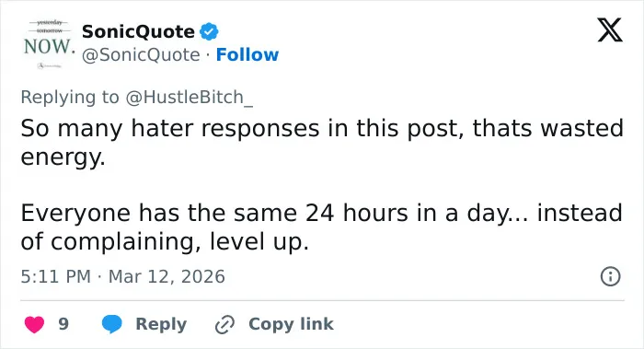Click the SonicQuote display name
This screenshot has width=644, height=349.
pyautogui.click(x=138, y=31)
